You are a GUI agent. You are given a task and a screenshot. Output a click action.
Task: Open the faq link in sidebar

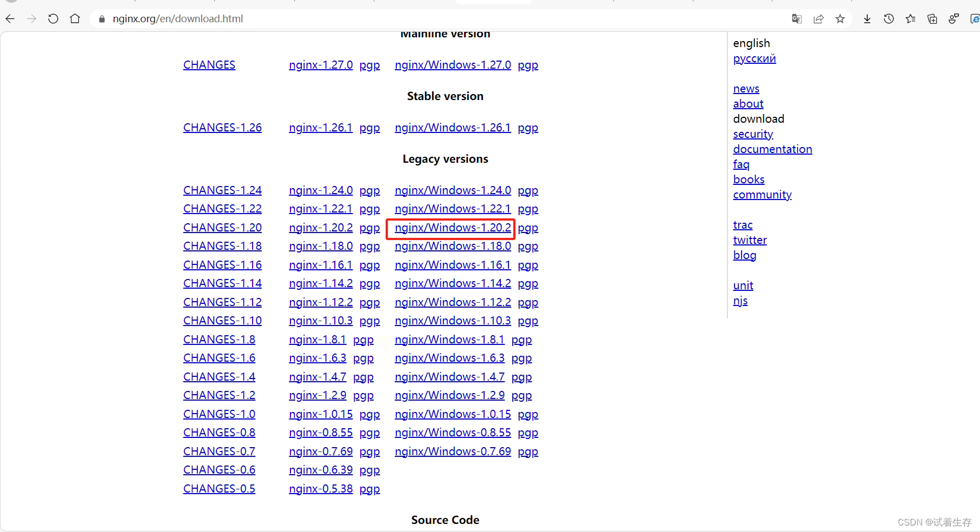[741, 164]
